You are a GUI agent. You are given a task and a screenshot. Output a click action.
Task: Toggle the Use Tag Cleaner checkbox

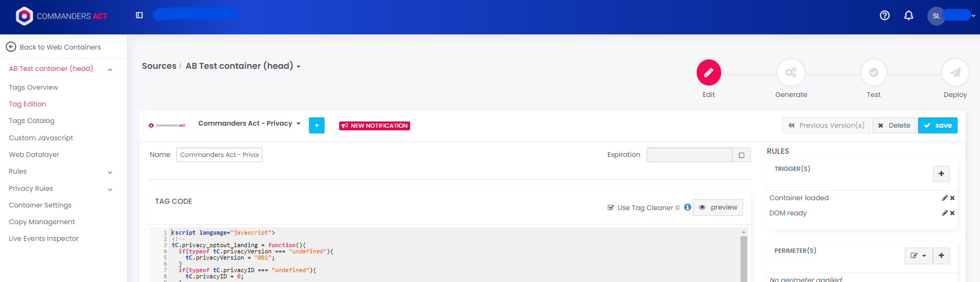coord(611,207)
